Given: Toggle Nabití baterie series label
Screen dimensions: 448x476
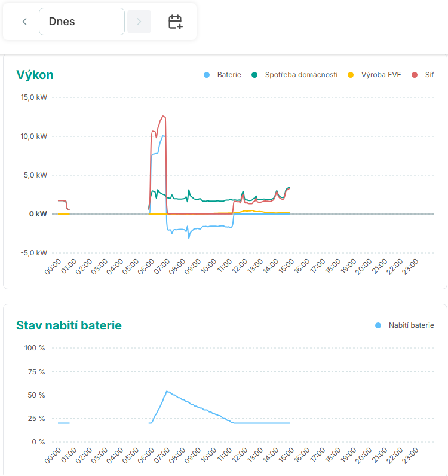Looking at the screenshot, I should pyautogui.click(x=411, y=325).
